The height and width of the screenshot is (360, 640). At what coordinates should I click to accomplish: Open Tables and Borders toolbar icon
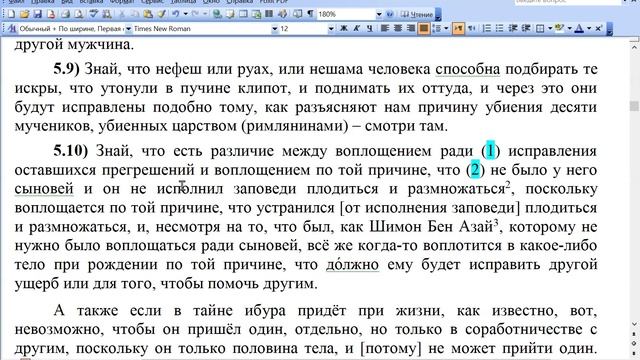point(230,14)
